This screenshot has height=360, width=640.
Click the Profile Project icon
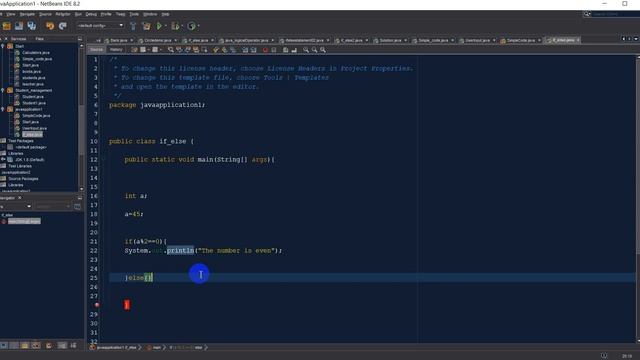click(x=191, y=26)
